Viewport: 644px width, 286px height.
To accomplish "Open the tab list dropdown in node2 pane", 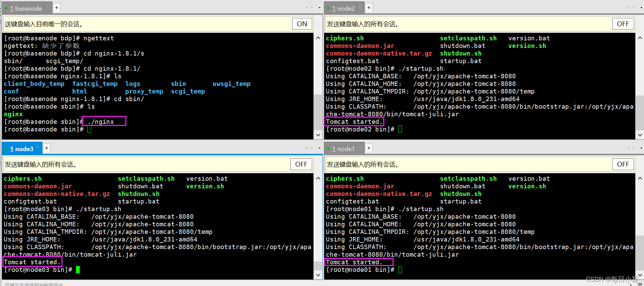I will tap(641, 8).
